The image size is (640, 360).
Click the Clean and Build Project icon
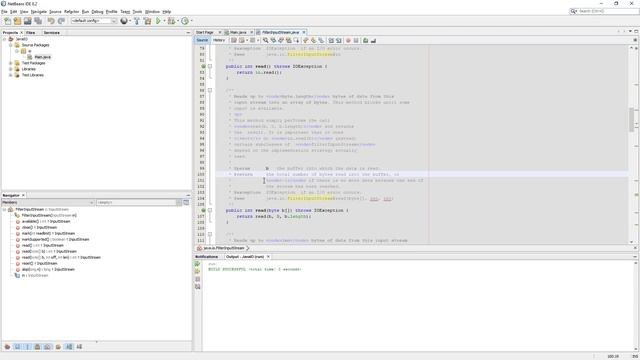(147, 21)
